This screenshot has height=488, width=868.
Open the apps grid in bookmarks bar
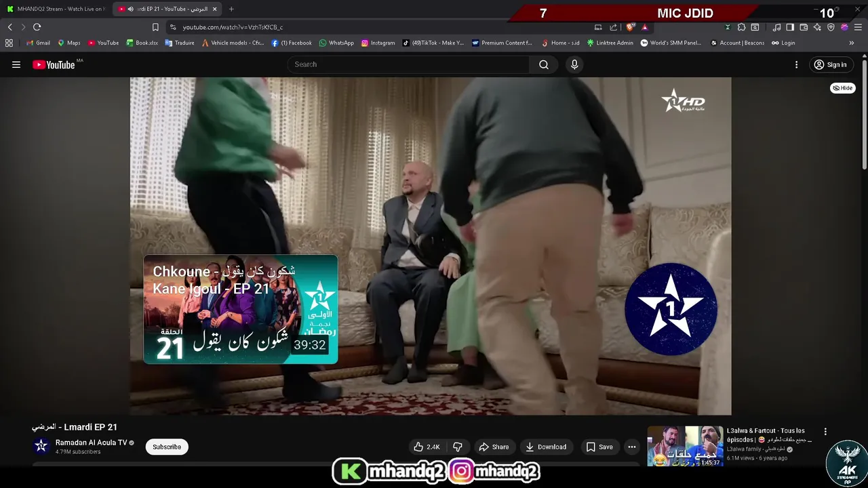(x=9, y=43)
